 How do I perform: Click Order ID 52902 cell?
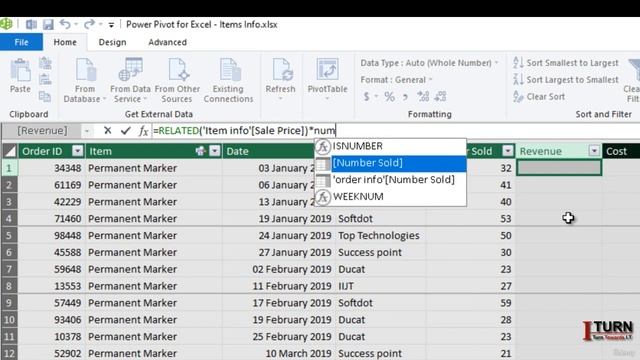51,353
